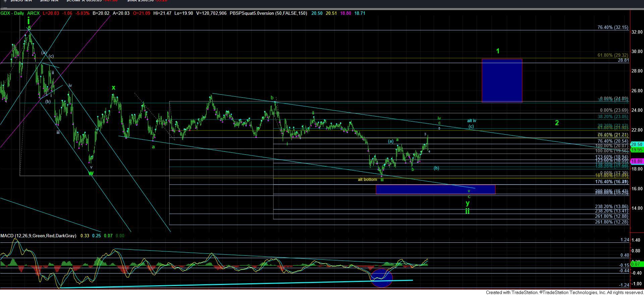
Task: Click the last price L=20.03 readout
Action: point(51,13)
